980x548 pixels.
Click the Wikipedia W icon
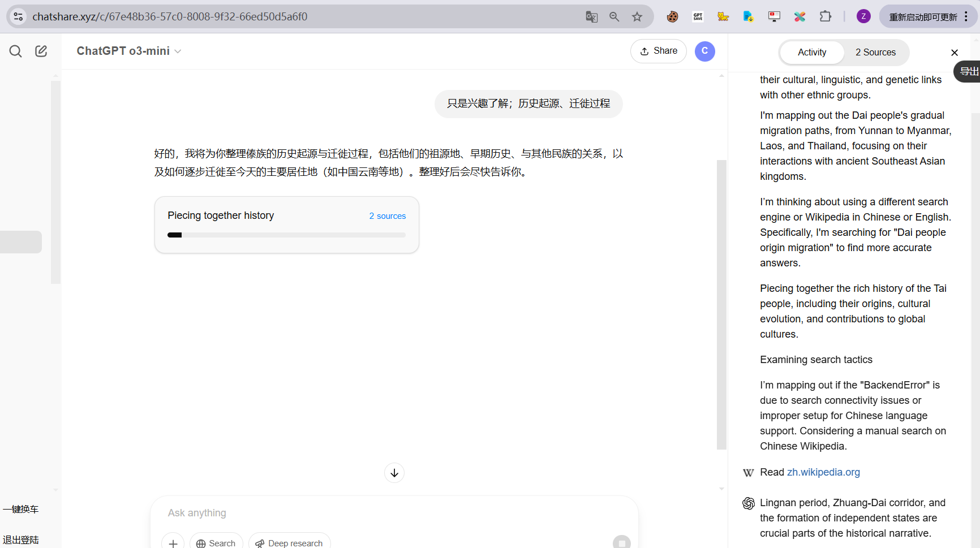point(749,473)
